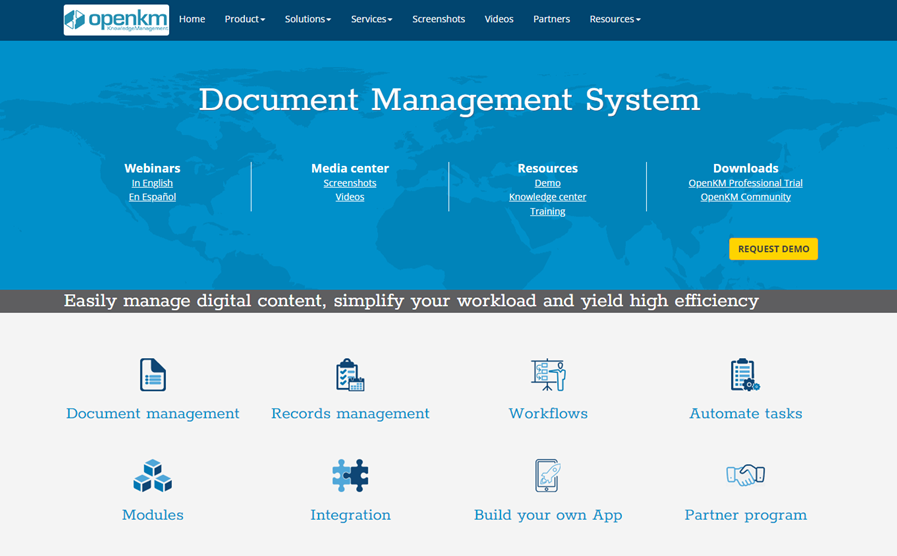Select the Build your own App icon
Image resolution: width=897 pixels, height=556 pixels.
tap(548, 476)
